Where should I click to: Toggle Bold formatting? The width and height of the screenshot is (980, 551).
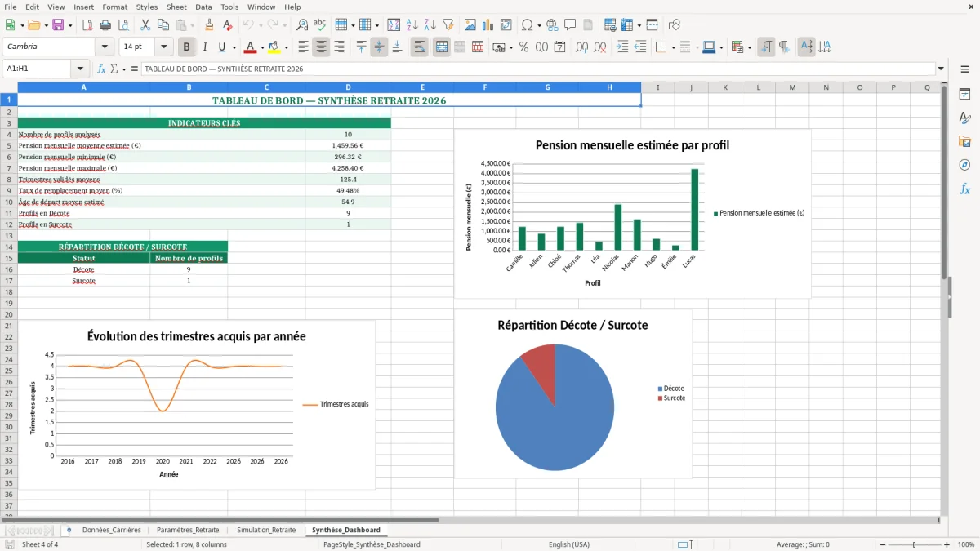187,47
